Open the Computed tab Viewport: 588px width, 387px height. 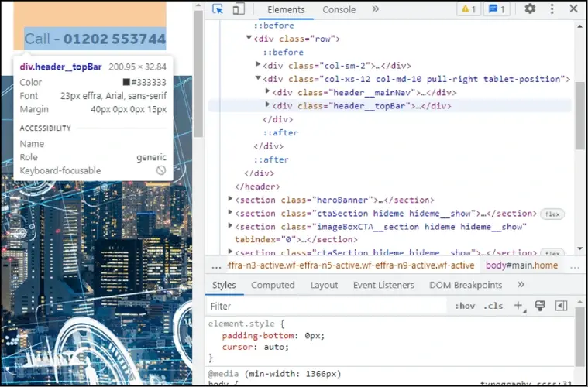[273, 285]
